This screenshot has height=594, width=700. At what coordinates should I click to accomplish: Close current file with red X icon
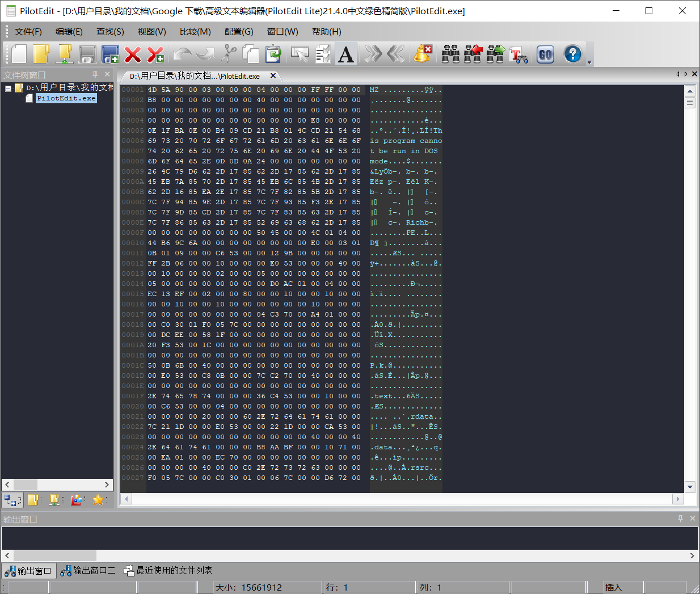(133, 54)
